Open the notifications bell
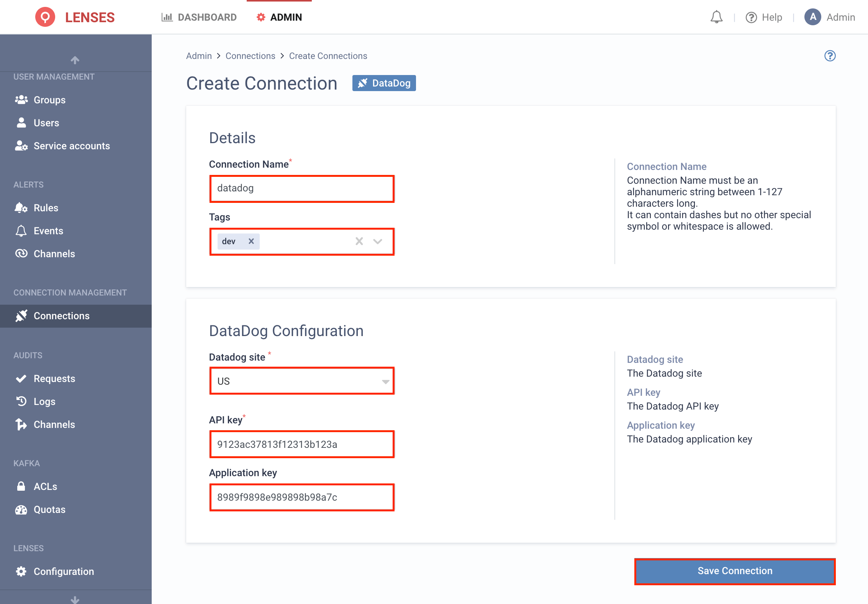The width and height of the screenshot is (868, 604). pos(716,17)
